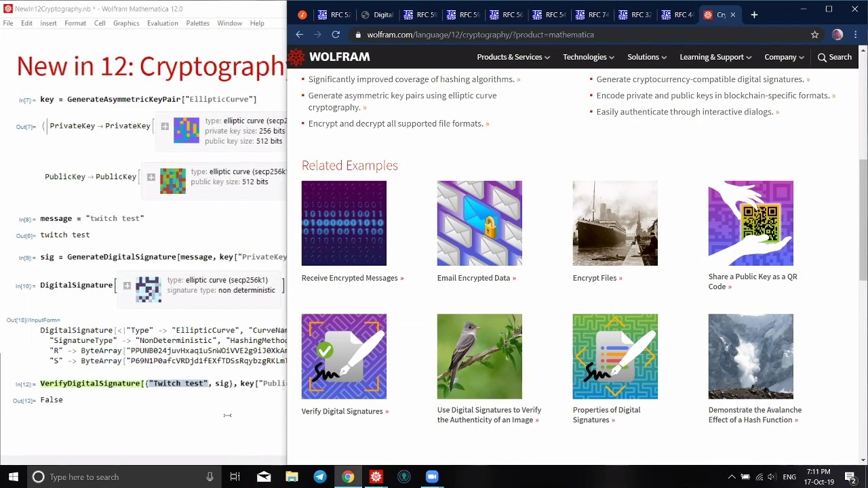This screenshot has width=868, height=488.
Task: Click the Windows taskbar search box
Action: pos(123,477)
